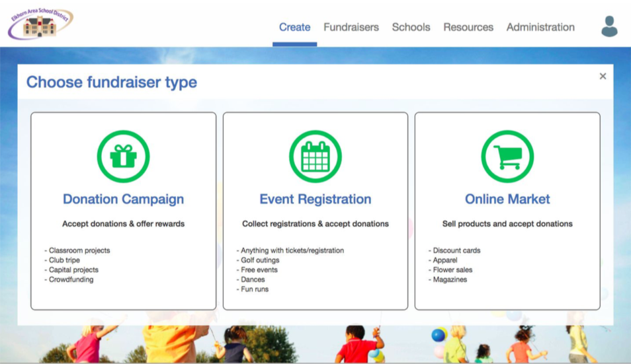Close the Choose fundraiser type dialog

(603, 76)
